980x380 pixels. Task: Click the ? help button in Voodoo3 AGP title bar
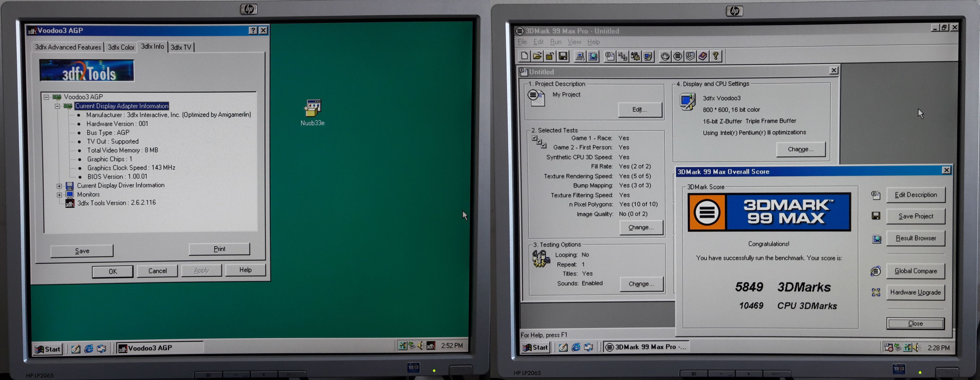tap(253, 30)
